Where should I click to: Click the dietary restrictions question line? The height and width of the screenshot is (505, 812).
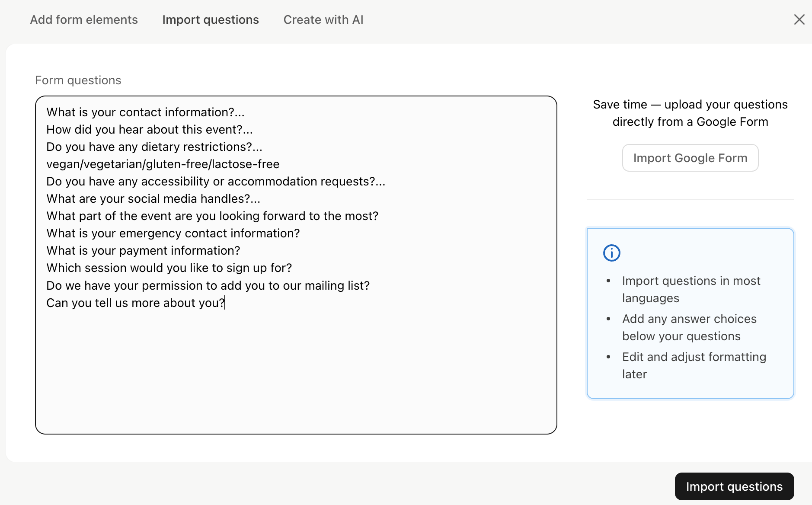[x=154, y=147]
